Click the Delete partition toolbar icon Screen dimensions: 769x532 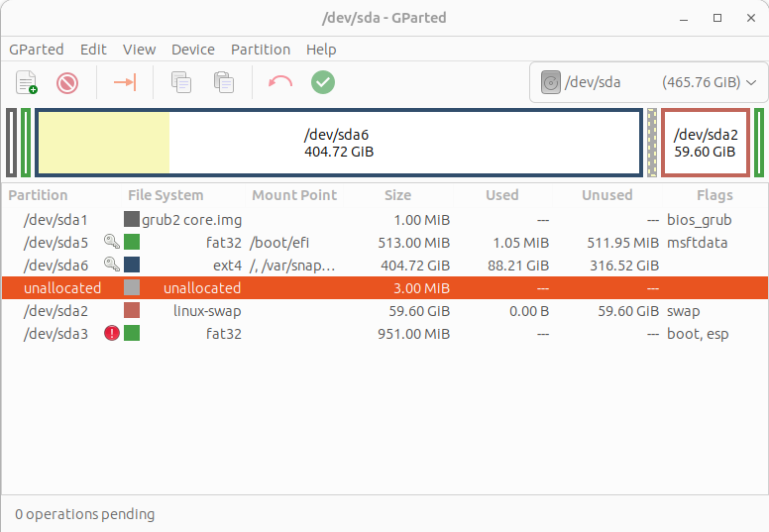(x=67, y=82)
